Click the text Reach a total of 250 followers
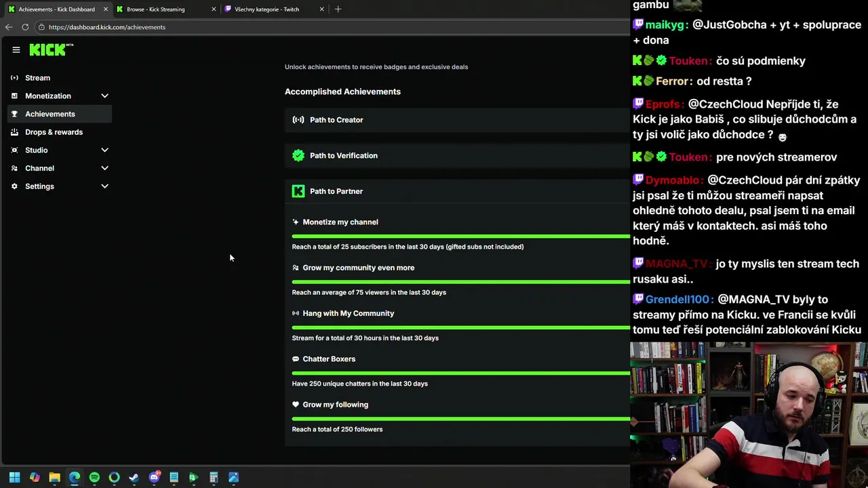Viewport: 868px width, 488px height. (337, 430)
